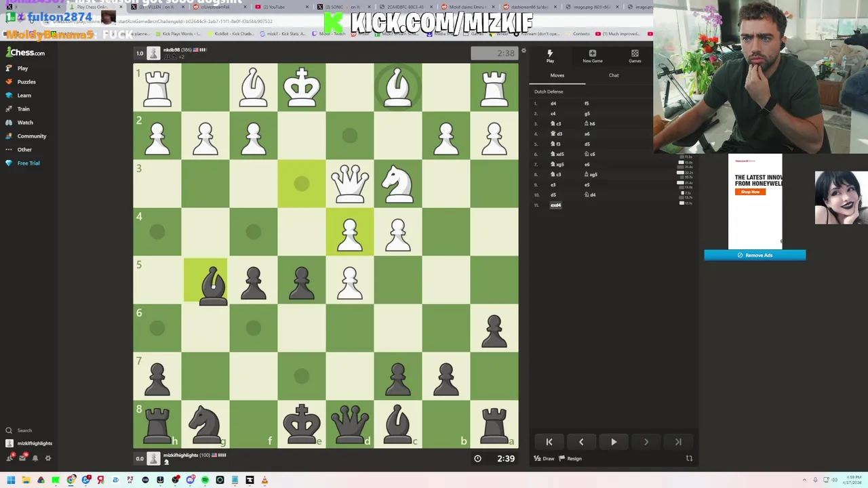Go to Chess.com home logo
This screenshot has height=488, width=868.
pos(25,52)
